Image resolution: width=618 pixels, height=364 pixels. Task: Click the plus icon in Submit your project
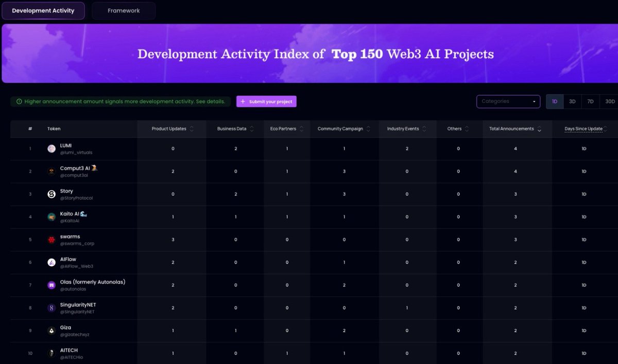pyautogui.click(x=243, y=101)
